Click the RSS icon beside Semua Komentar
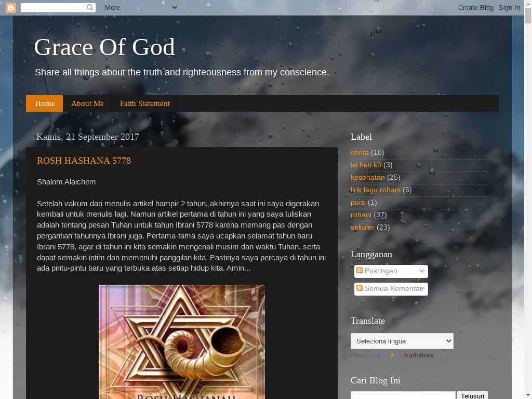Image resolution: width=532 pixels, height=399 pixels. point(360,288)
